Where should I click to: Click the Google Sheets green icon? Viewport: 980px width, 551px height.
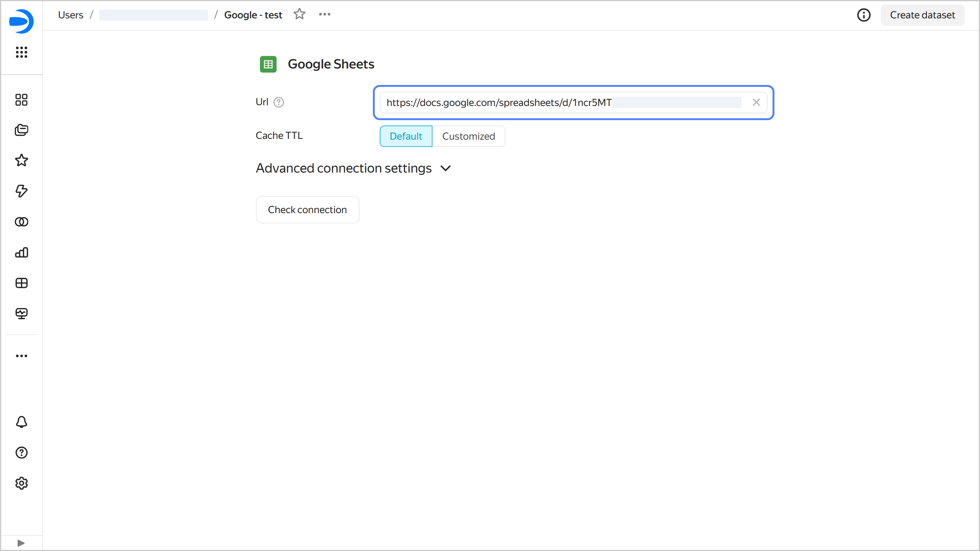point(268,64)
